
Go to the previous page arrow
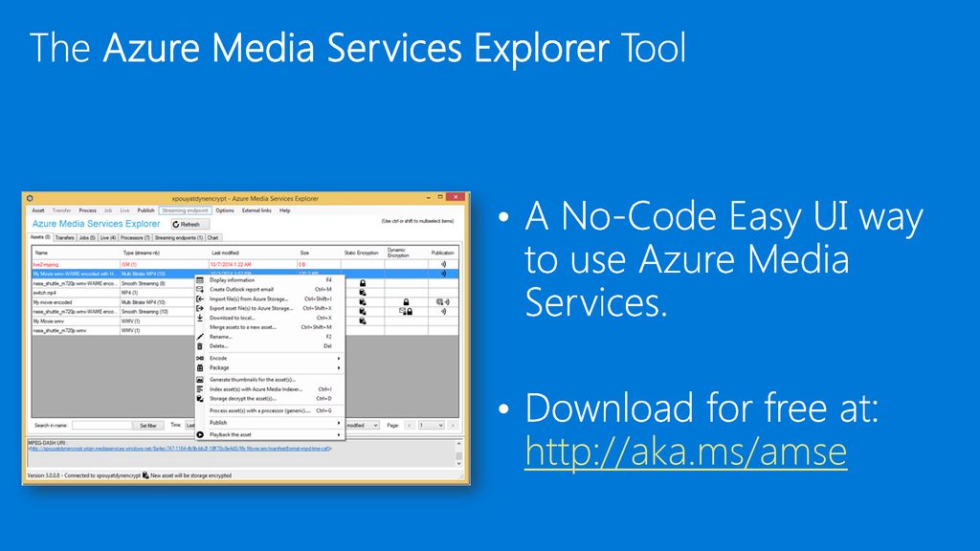pyautogui.click(x=410, y=426)
